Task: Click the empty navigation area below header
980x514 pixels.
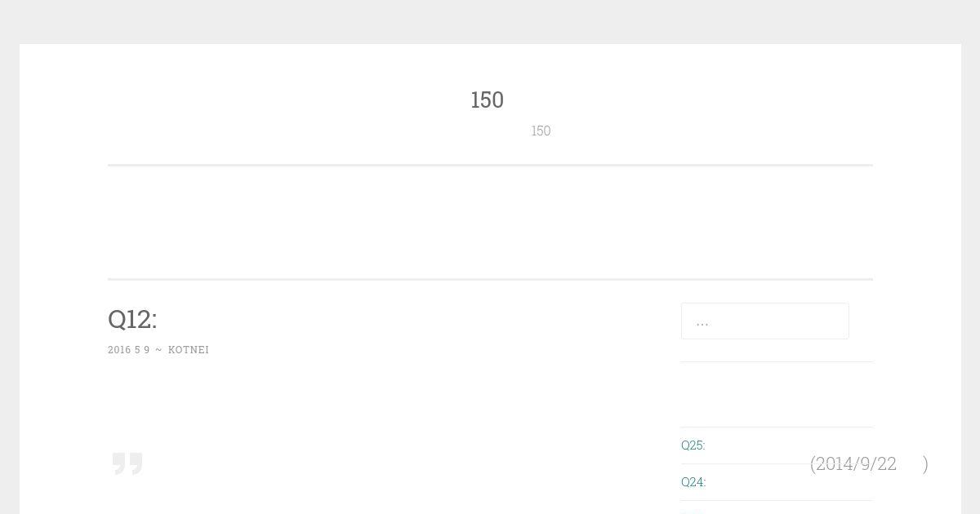Action: 490,222
